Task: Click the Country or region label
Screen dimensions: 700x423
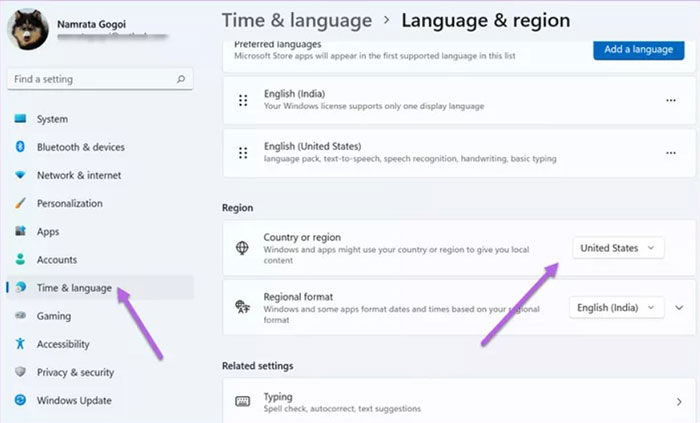Action: (x=302, y=237)
